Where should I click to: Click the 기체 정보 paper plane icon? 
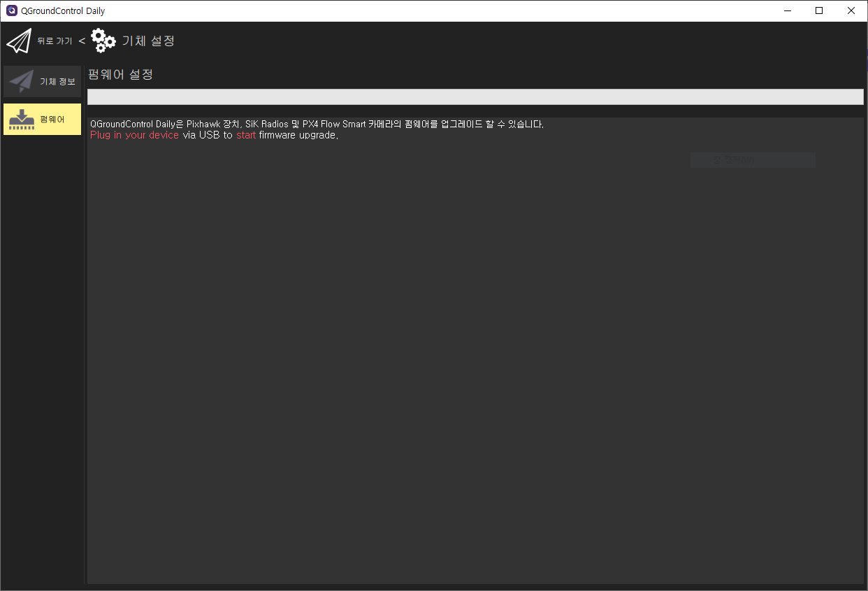click(x=22, y=81)
